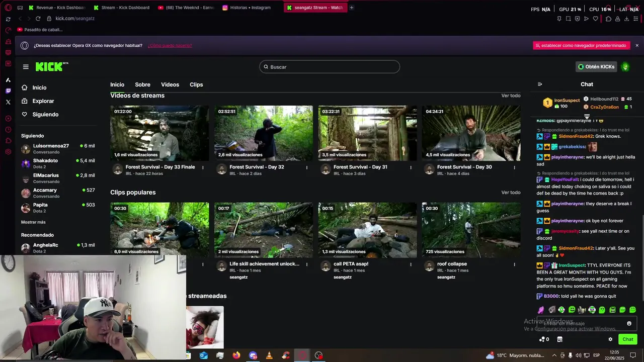The image size is (644, 362).
Task: Open the Opera sidebar extensions cube icon
Action: 8,141
